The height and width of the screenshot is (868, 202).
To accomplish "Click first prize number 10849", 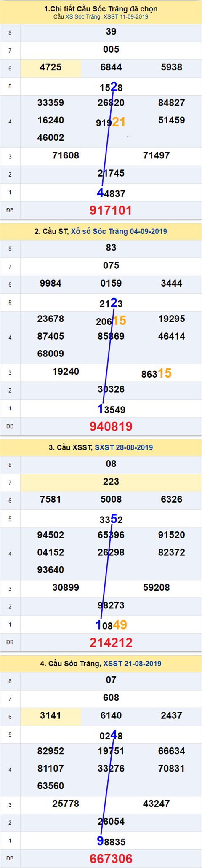I will [x=111, y=625].
